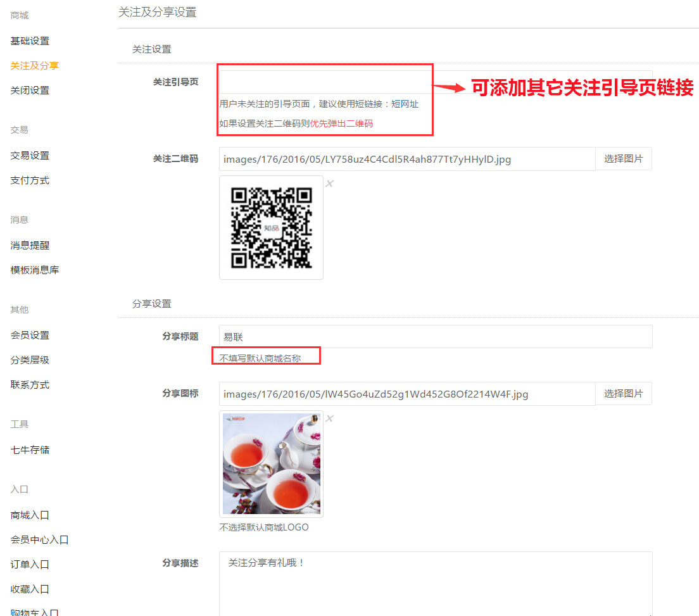The image size is (699, 616).
Task: Click the 关注二维码 image path field
Action: click(x=406, y=160)
